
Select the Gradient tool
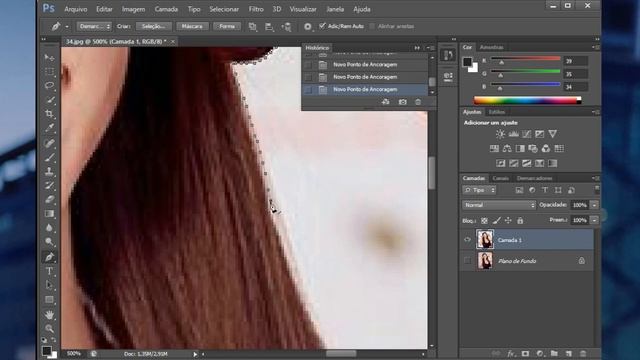click(x=49, y=214)
